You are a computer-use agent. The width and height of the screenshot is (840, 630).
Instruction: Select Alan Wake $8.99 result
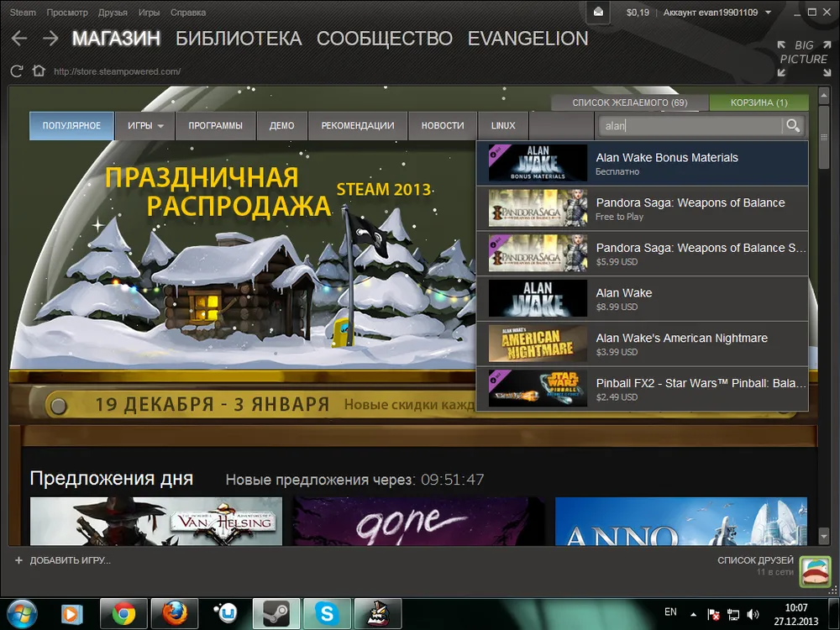coord(643,299)
